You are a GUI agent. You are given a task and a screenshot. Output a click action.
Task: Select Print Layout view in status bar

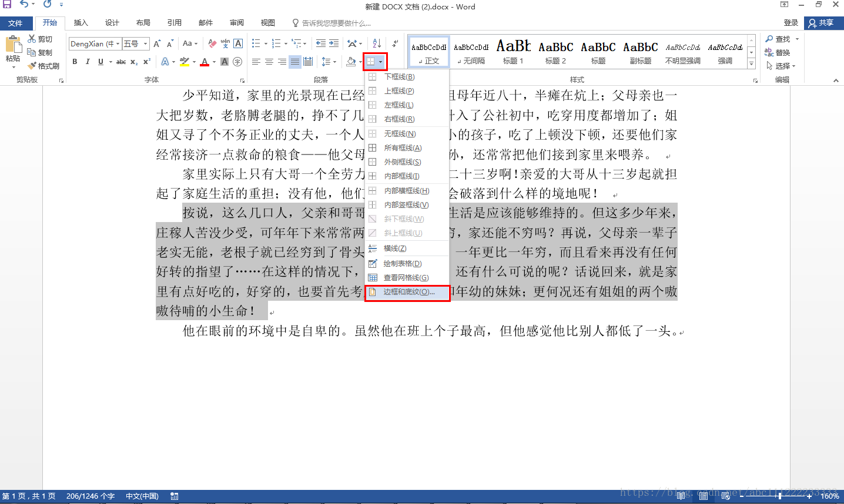703,496
